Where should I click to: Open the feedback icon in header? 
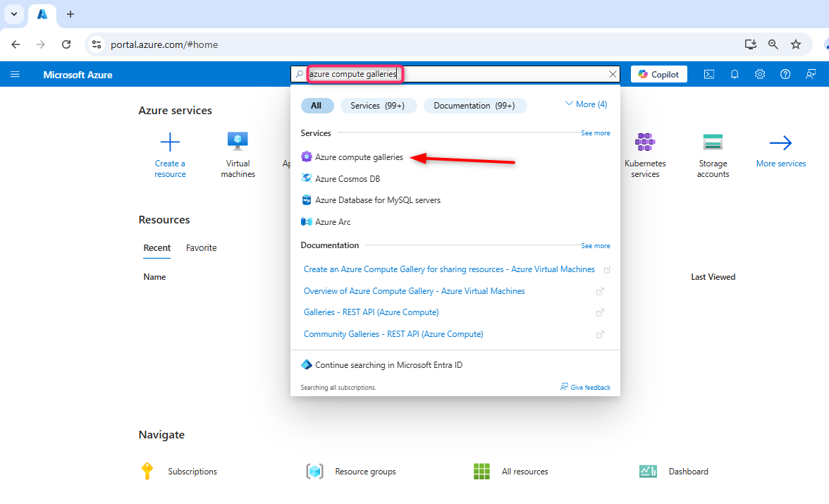pos(811,75)
